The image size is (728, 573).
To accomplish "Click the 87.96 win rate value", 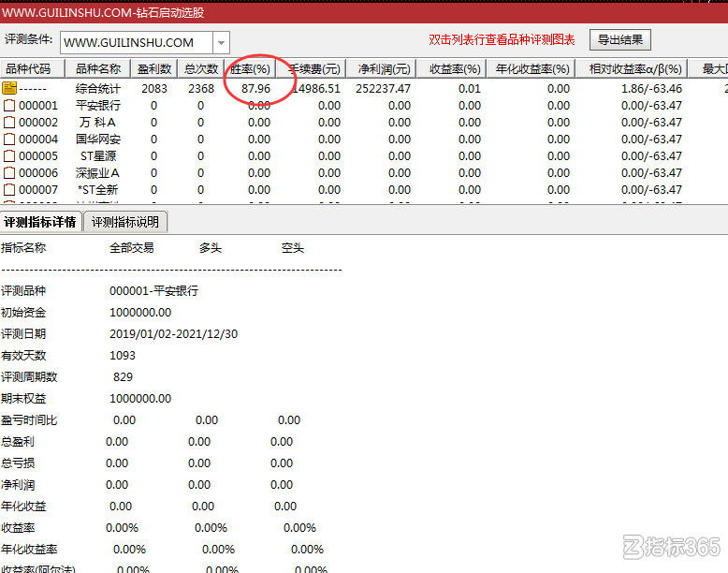I will pyautogui.click(x=255, y=88).
